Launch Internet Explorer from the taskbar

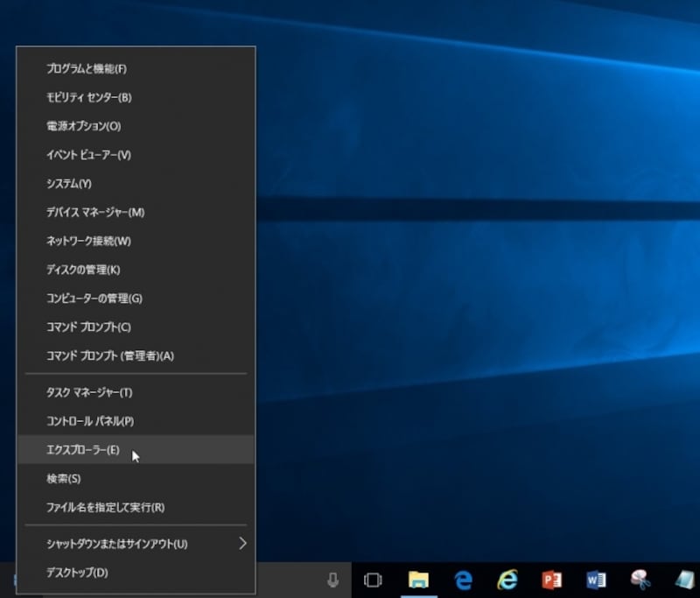click(x=507, y=580)
